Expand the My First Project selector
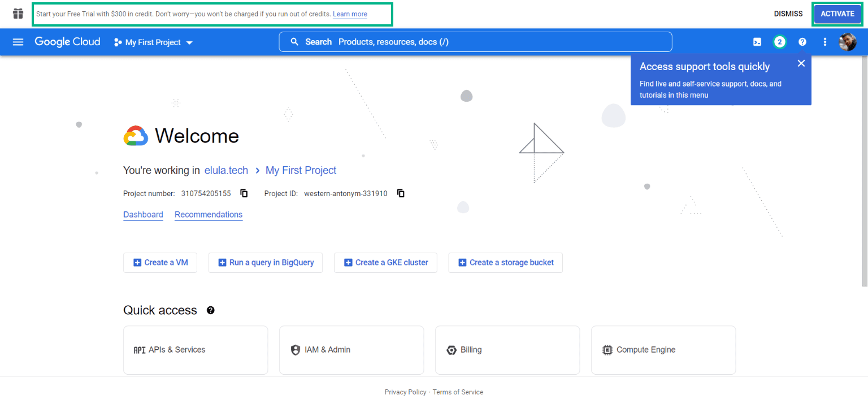This screenshot has width=868, height=408. (x=153, y=42)
